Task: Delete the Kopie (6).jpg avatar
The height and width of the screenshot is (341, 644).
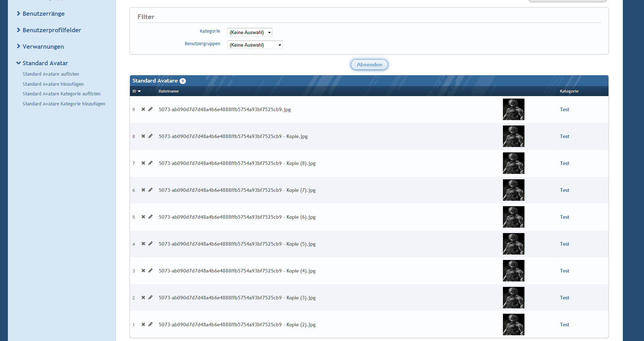Action: [x=143, y=217]
